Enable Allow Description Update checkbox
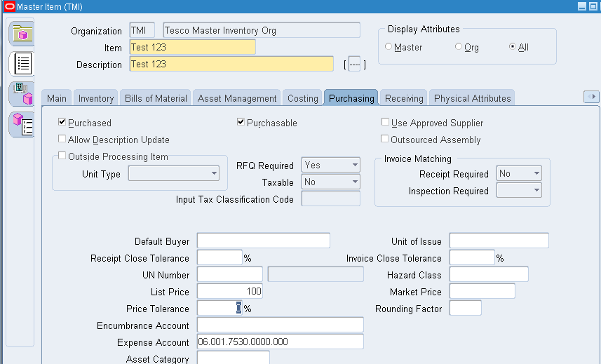601x364 pixels. point(62,139)
